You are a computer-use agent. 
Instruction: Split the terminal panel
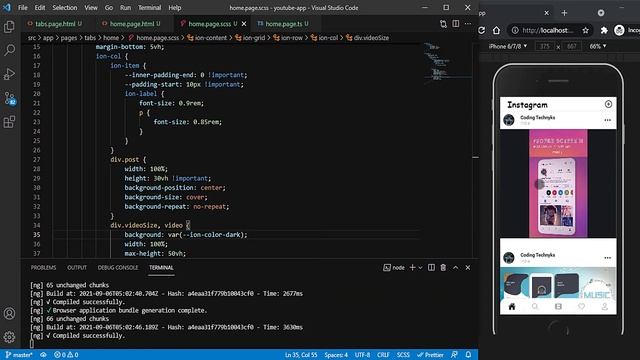pyautogui.click(x=431, y=267)
